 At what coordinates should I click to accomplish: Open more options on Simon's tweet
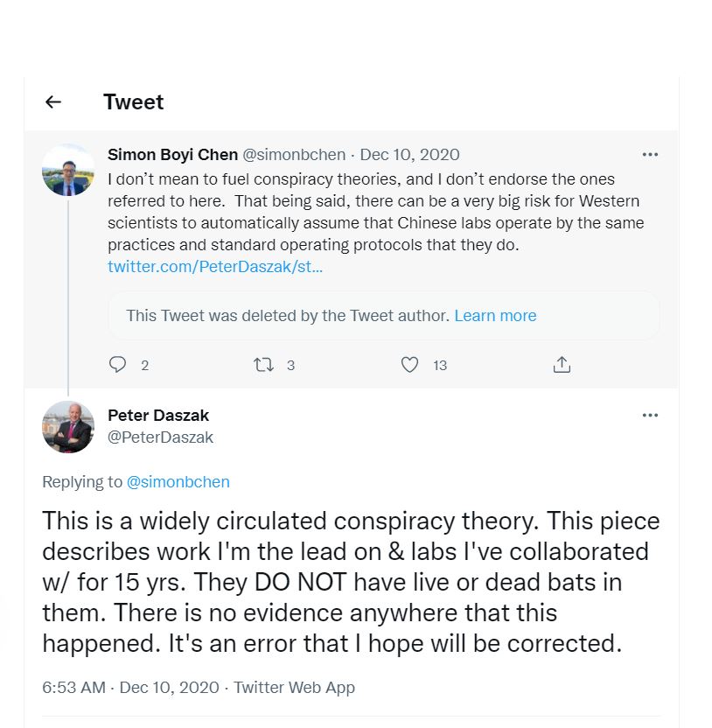pyautogui.click(x=650, y=155)
